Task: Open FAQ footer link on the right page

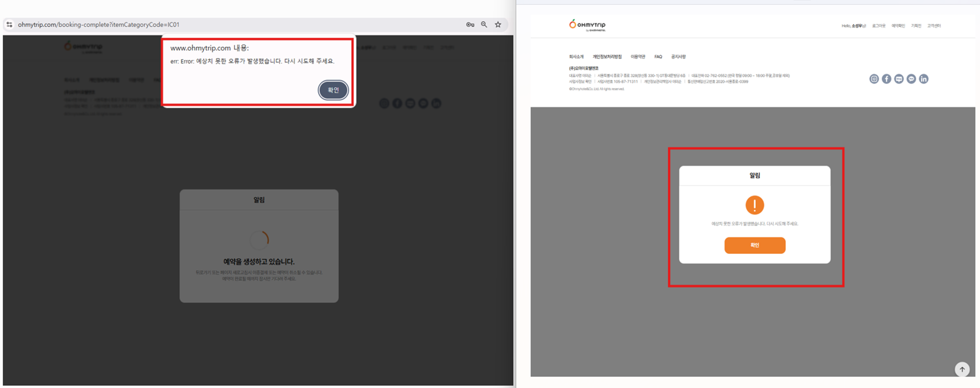Action: click(658, 57)
